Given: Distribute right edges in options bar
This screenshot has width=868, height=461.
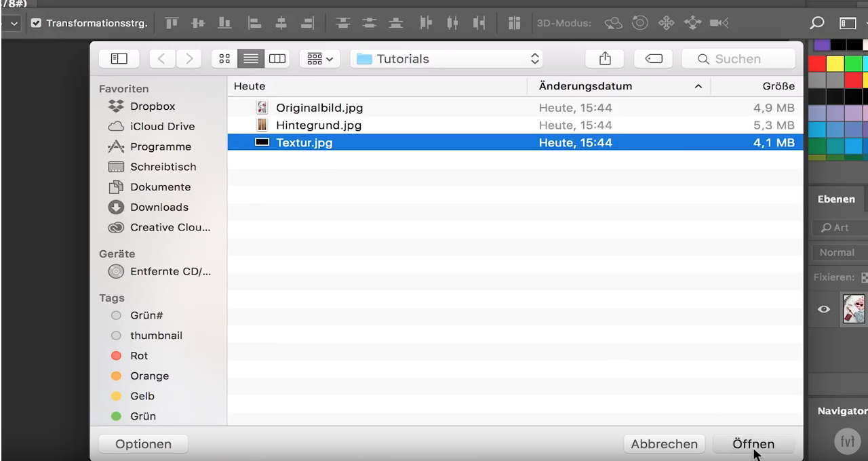Looking at the screenshot, I should coord(479,23).
